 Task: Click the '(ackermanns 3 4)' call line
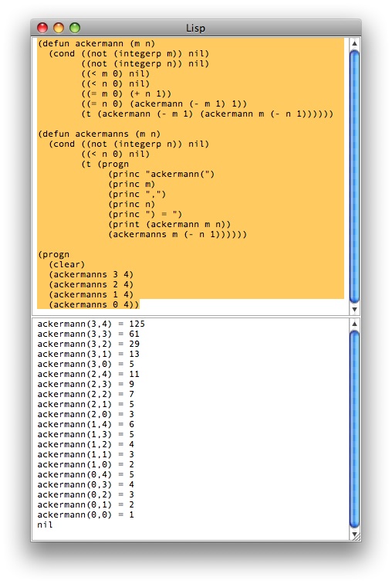(x=91, y=274)
